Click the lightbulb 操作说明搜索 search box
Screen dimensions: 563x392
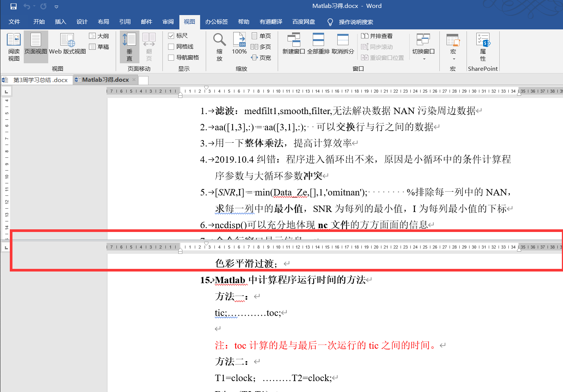350,22
